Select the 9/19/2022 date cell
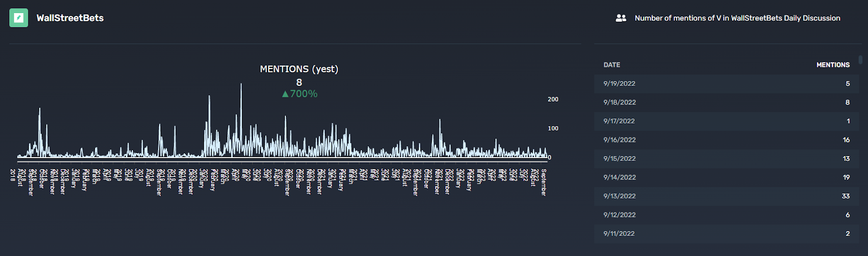 619,84
